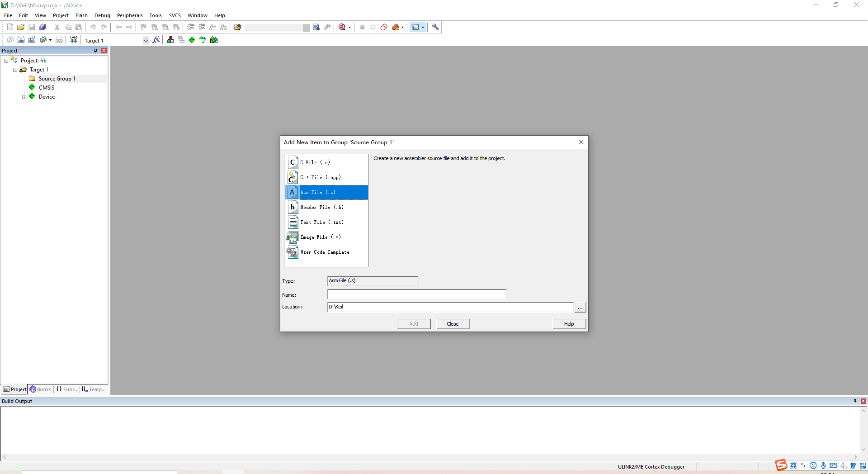Click the Open file folder icon
Viewport: 868px width, 474px height.
pos(21,27)
